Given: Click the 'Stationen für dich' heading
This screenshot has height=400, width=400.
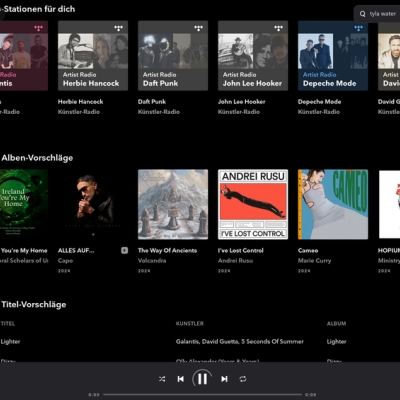Looking at the screenshot, I should (38, 9).
